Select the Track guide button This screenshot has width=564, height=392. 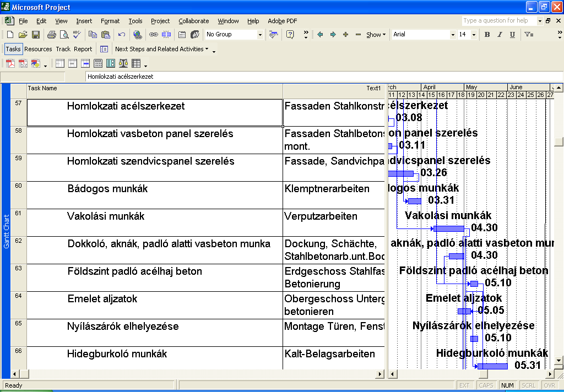(63, 49)
